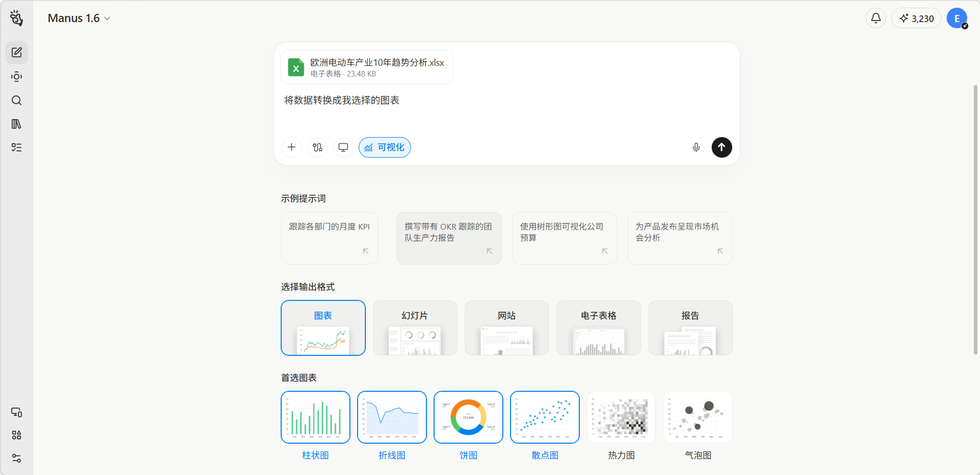Screen dimensions: 980x475
Task: Click the plus icon to add attachment
Action: [x=291, y=147]
